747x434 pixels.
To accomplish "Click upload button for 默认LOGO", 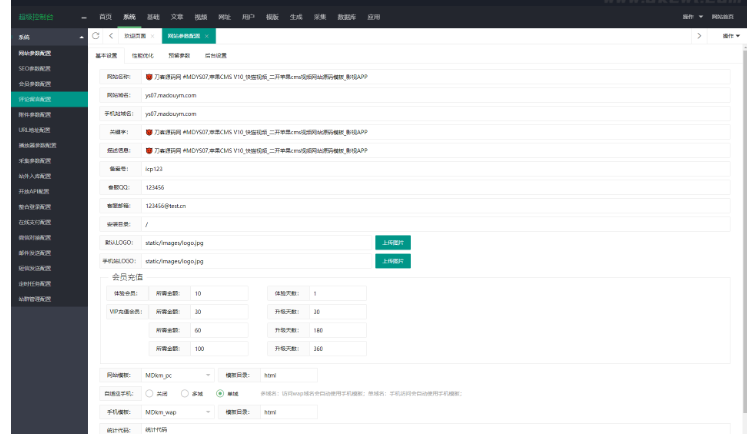I will pos(393,242).
